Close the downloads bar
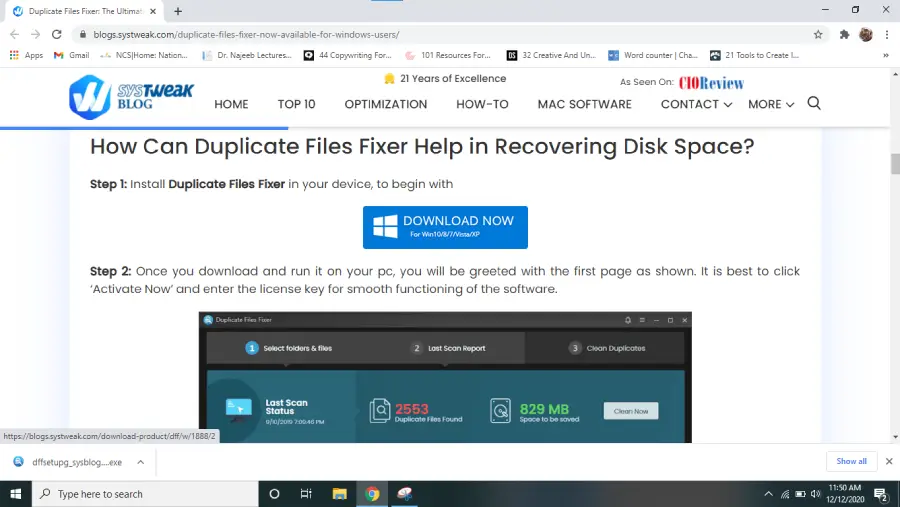Screen dimensions: 900x507 [x=889, y=461]
